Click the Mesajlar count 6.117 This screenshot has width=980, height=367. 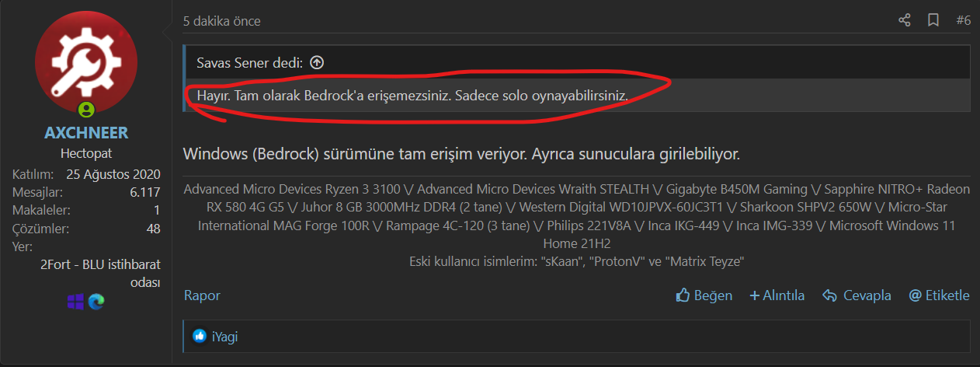(145, 192)
